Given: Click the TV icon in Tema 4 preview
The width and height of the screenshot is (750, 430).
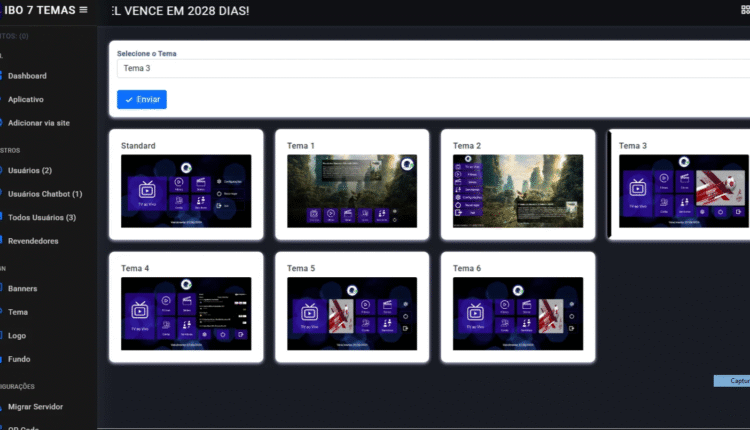Looking at the screenshot, I should point(146,307).
